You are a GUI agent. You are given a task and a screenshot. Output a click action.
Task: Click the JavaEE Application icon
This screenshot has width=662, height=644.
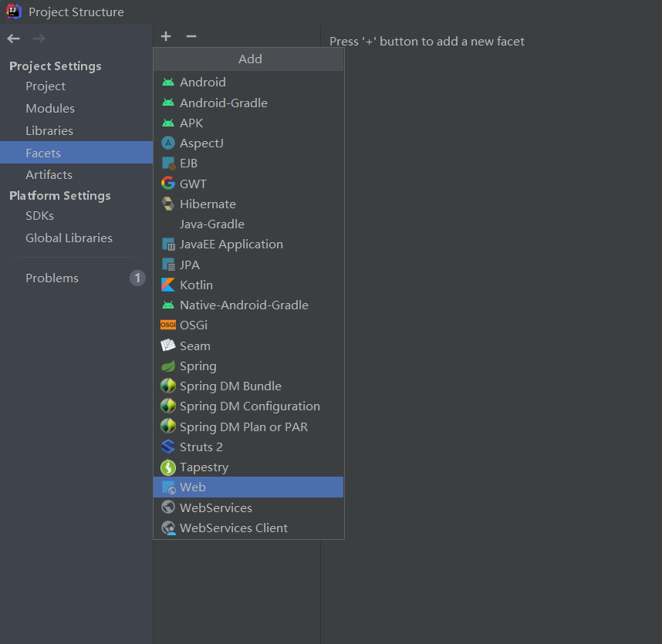[x=168, y=244]
